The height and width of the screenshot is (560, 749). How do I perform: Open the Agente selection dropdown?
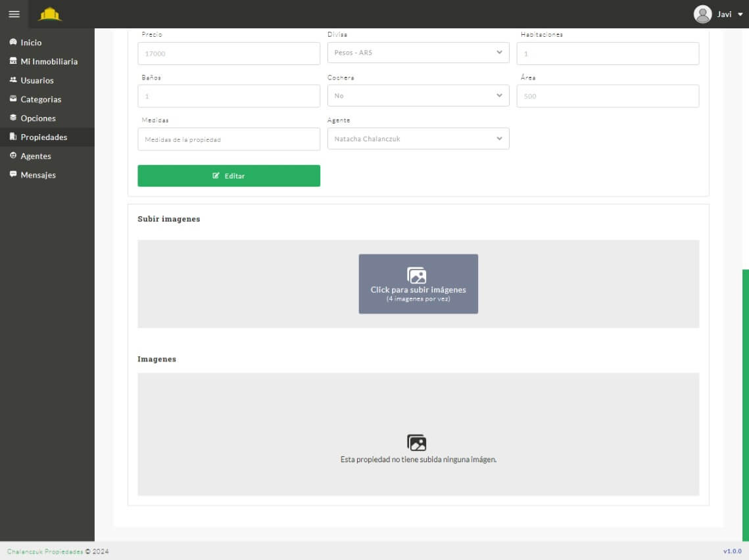tap(418, 139)
